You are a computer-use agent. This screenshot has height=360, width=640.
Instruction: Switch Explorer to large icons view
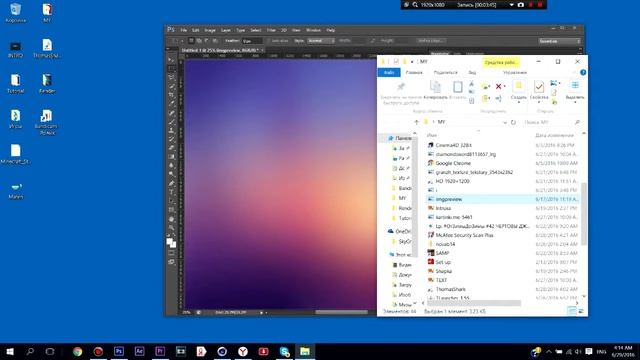click(581, 311)
